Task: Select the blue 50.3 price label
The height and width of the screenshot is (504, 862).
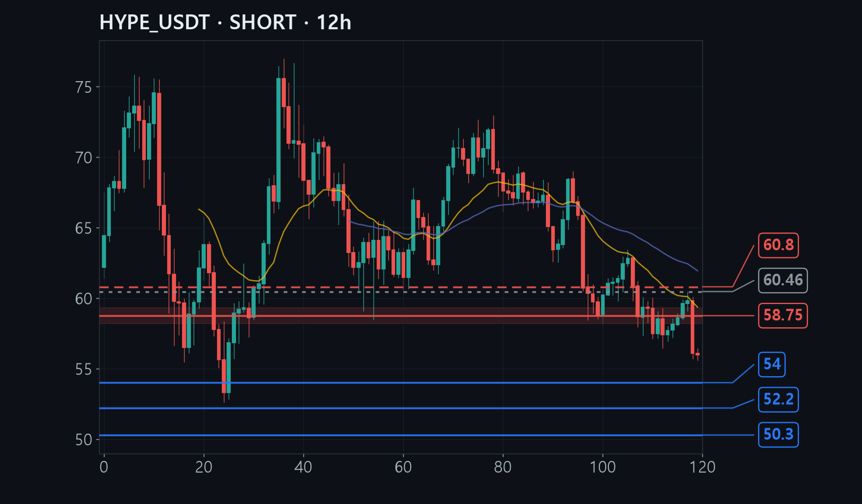Action: (x=778, y=435)
